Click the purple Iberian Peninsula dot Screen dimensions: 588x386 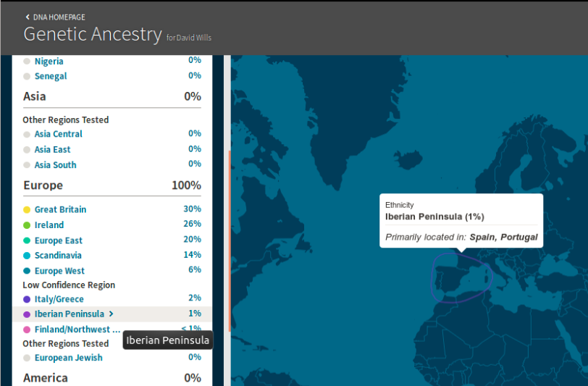coord(27,314)
